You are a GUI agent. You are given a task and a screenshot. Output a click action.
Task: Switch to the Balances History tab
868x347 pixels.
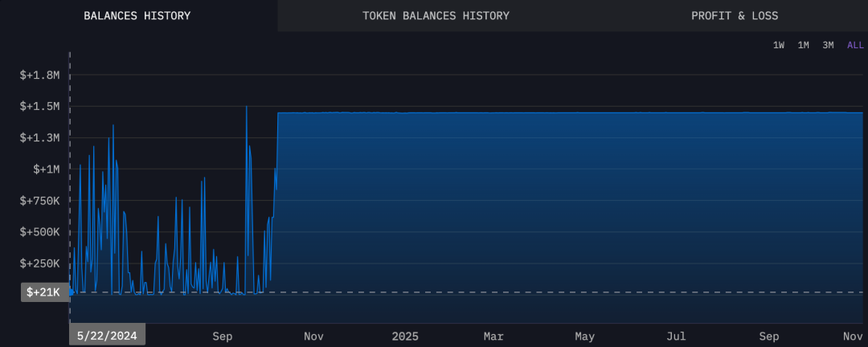click(x=137, y=15)
